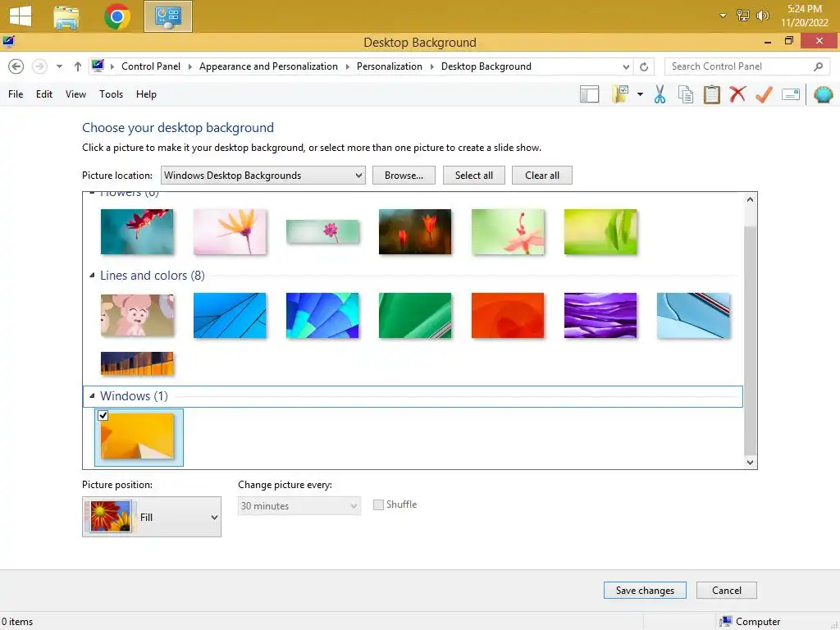Click the Desktop Background window title icon

8,42
